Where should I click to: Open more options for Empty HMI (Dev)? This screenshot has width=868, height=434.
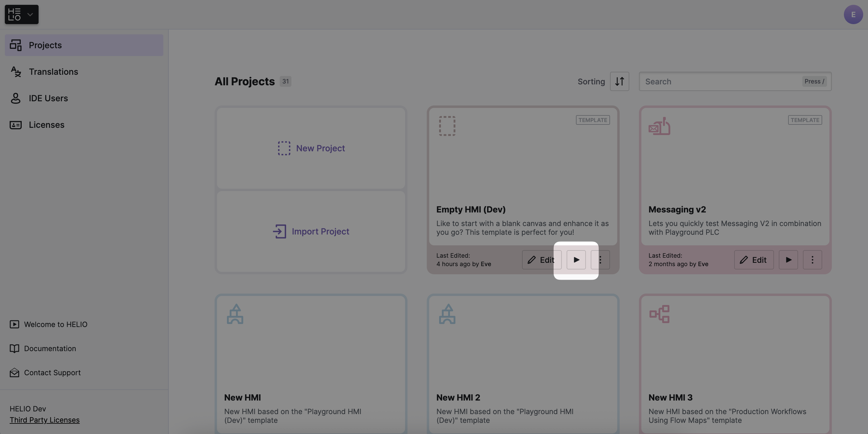pyautogui.click(x=600, y=260)
